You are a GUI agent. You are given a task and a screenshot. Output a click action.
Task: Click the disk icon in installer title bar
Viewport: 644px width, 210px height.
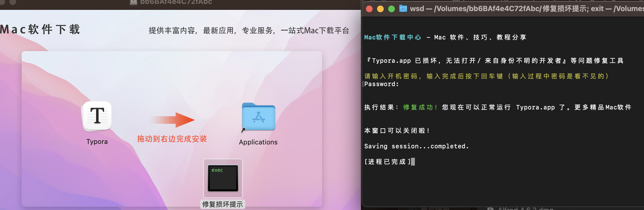click(133, 2)
